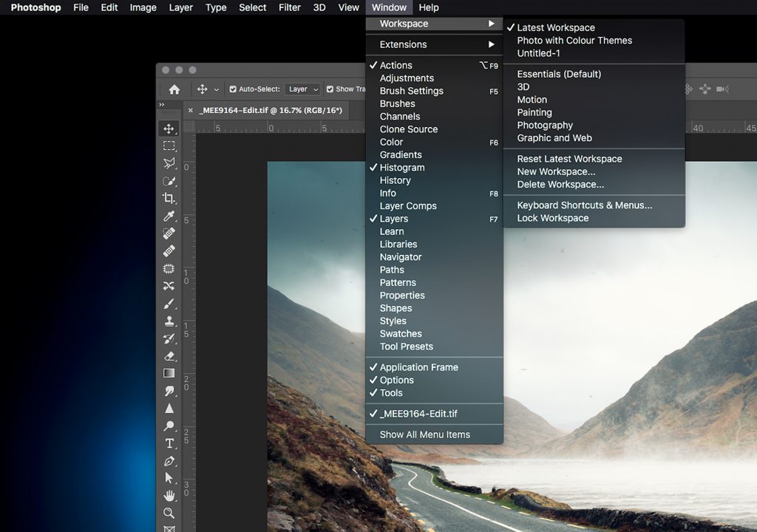Image resolution: width=757 pixels, height=532 pixels.
Task: Click the Home icon in options bar
Action: tap(174, 89)
